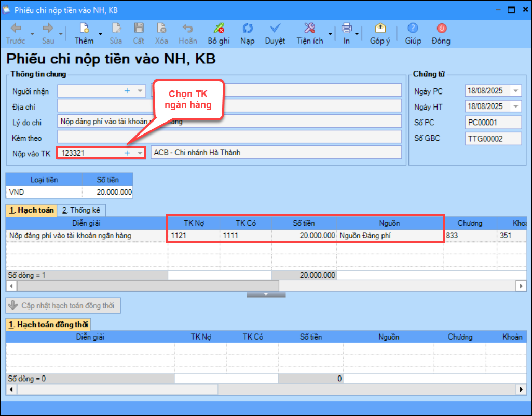Click Hạch toán grid scrollbar left arrow

coord(11,286)
